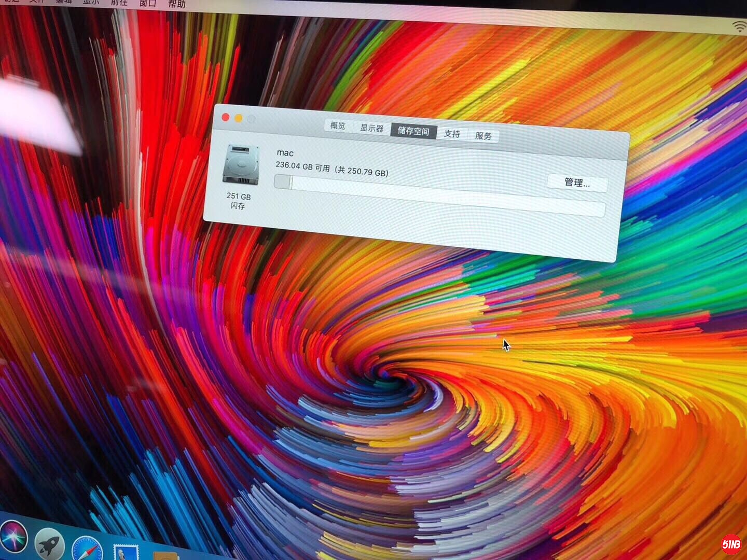Viewport: 747px width, 560px height.
Task: Click the Wi-Fi icon in menu bar
Action: 739,26
